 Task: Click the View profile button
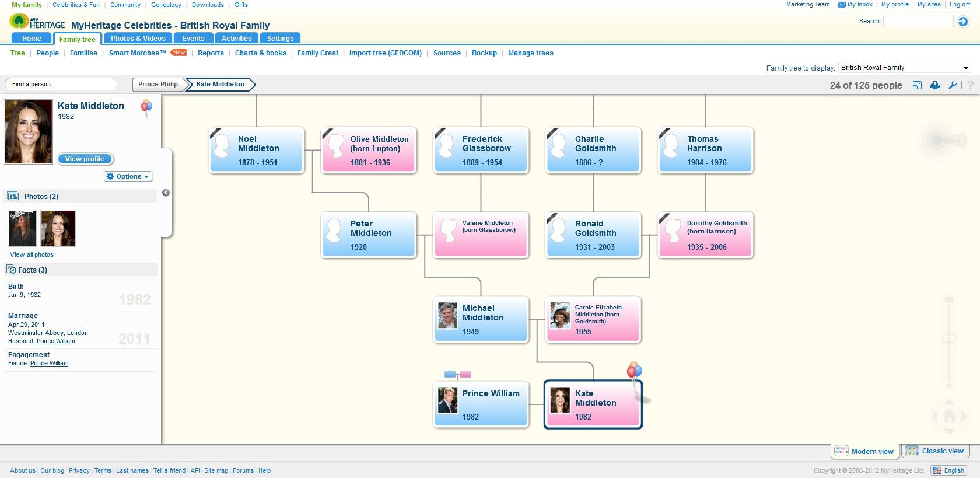(85, 159)
